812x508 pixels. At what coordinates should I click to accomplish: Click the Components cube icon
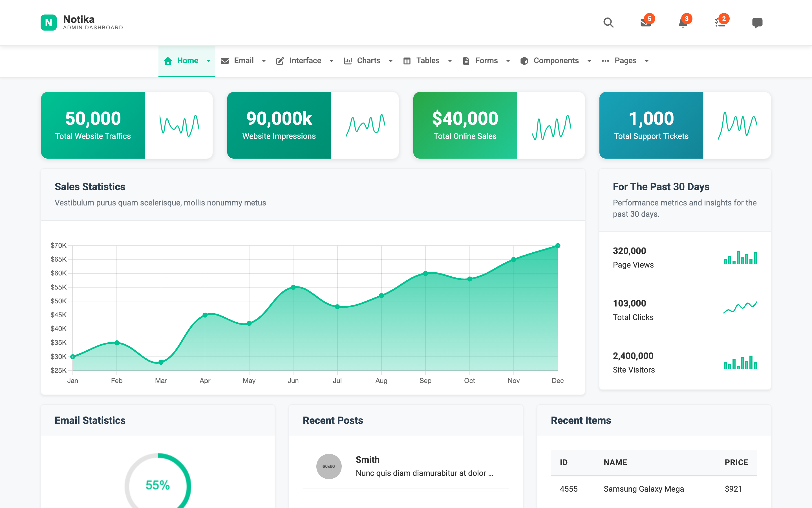pyautogui.click(x=524, y=61)
